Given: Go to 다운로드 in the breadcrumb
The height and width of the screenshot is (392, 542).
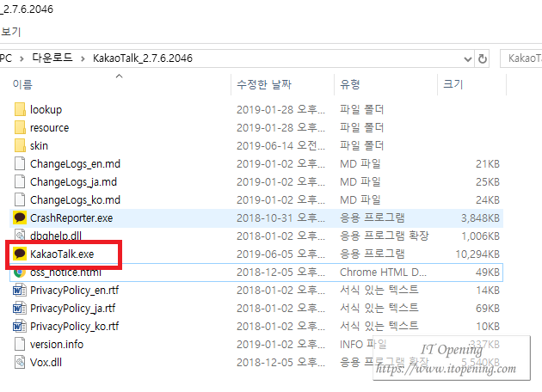Looking at the screenshot, I should [52, 58].
